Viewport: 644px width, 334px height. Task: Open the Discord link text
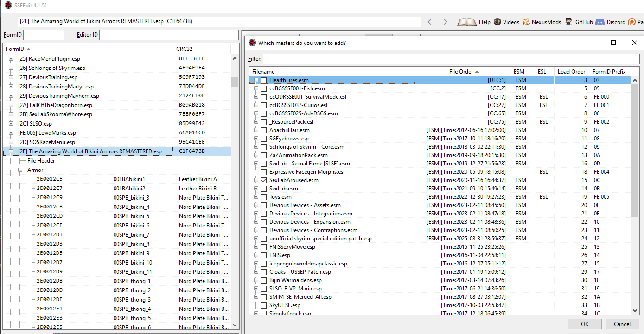point(616,22)
